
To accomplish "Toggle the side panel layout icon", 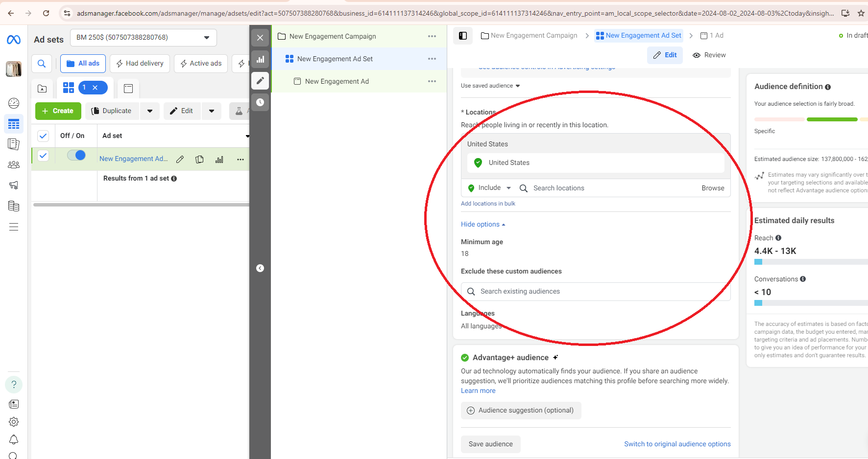I will [463, 35].
